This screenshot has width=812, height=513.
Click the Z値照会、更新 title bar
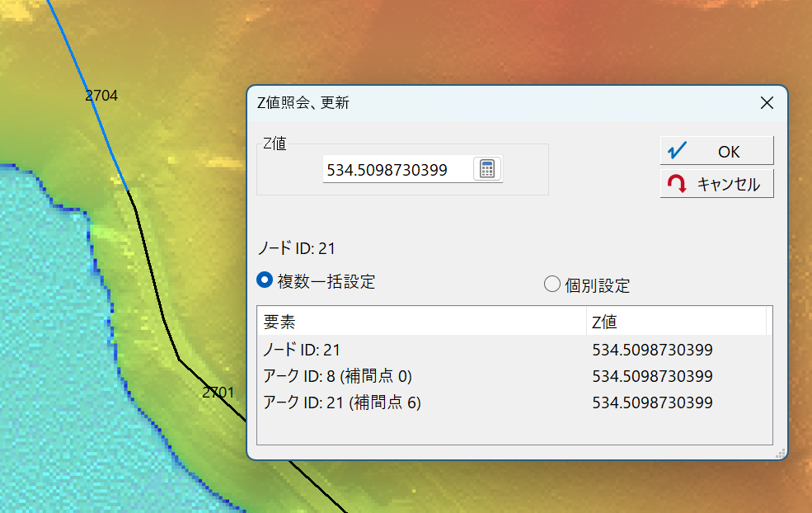tap(495, 103)
